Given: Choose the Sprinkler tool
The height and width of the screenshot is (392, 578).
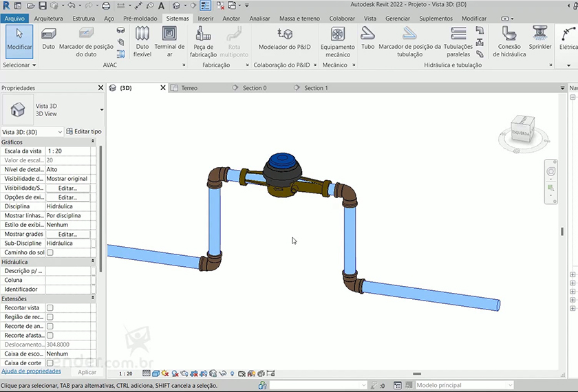Looking at the screenshot, I should [x=540, y=38].
